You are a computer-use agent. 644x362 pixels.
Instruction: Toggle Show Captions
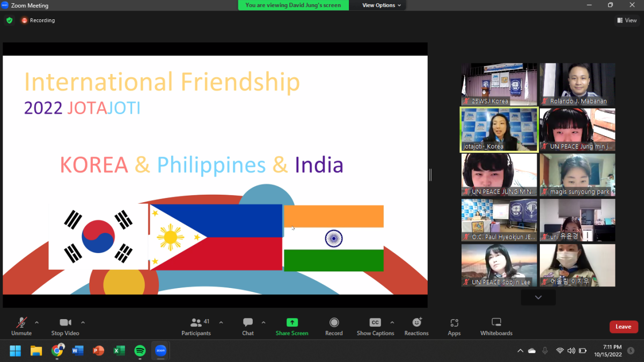point(375,326)
